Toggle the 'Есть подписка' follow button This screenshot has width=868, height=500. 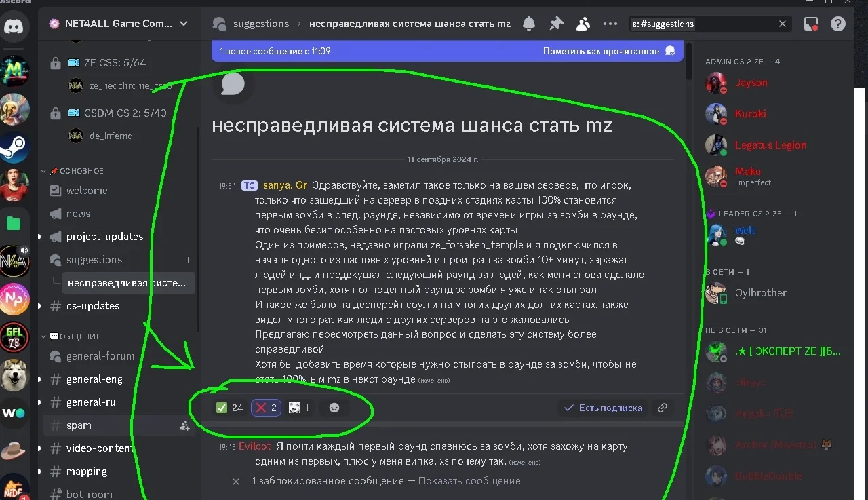point(603,408)
